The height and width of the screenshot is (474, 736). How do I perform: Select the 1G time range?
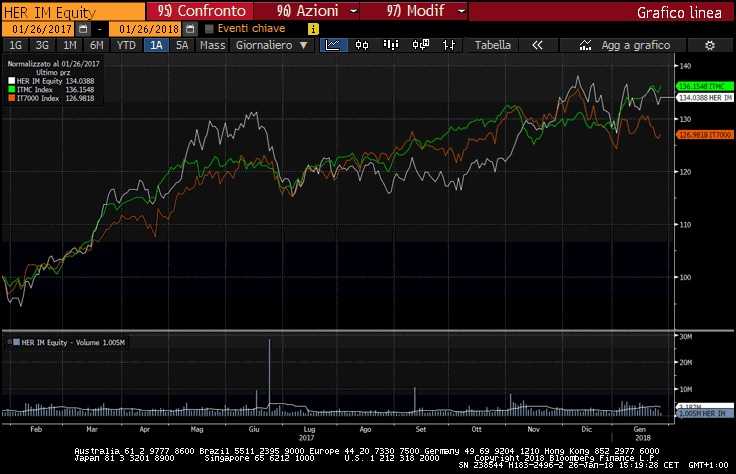pyautogui.click(x=15, y=45)
